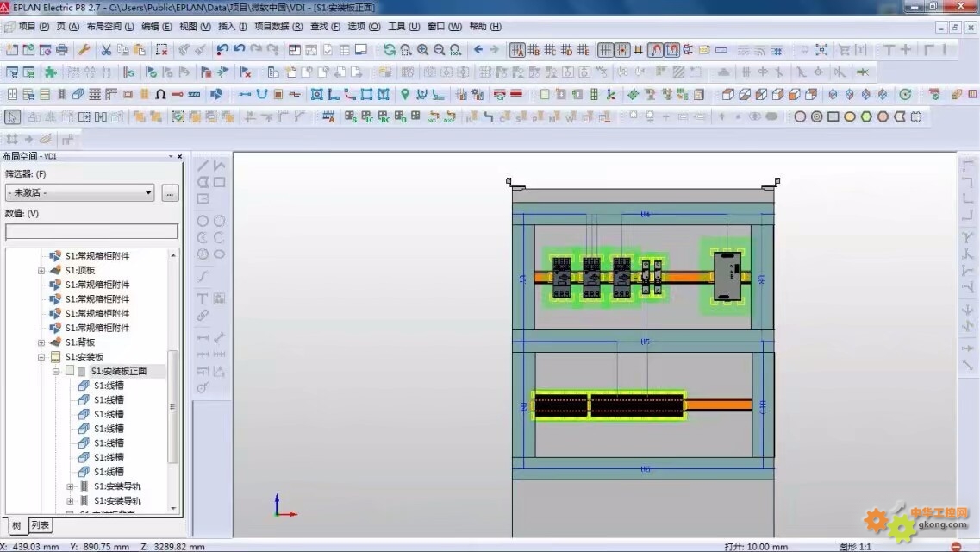Viewport: 980px width, 552px height.
Task: Select the first S1:线槽 tree item
Action: (109, 385)
